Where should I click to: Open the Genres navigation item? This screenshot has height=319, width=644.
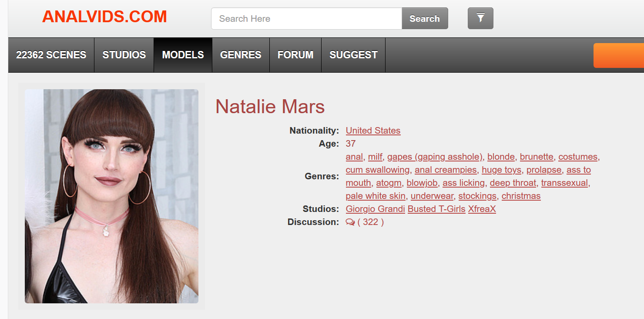(241, 55)
